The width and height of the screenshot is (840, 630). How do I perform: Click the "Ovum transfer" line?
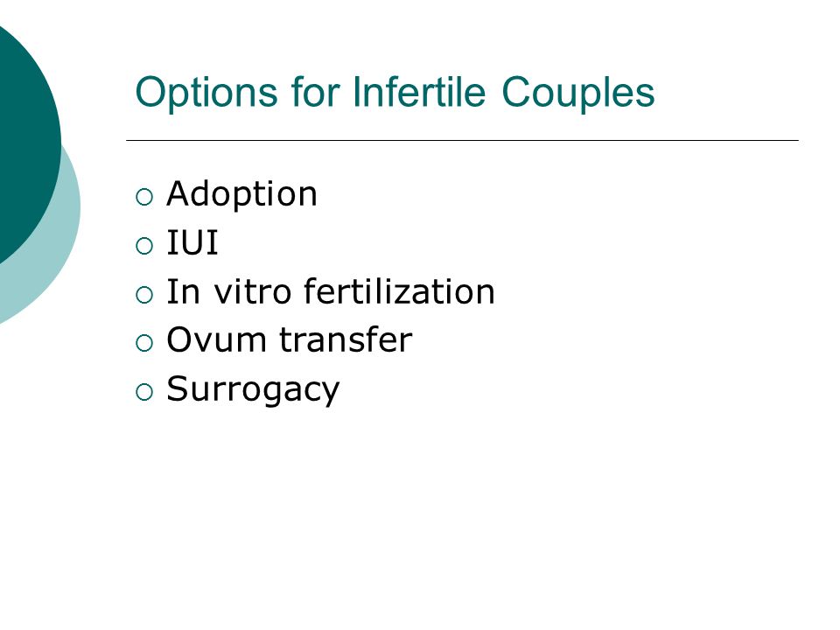[290, 340]
